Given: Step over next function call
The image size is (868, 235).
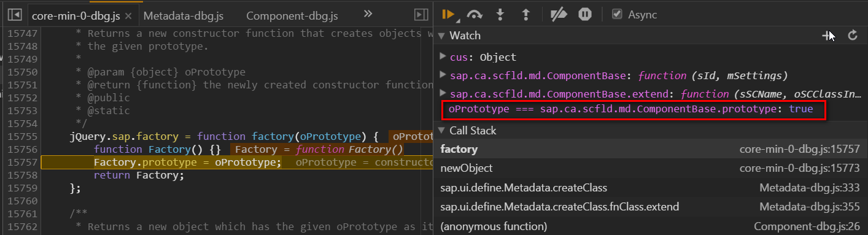Looking at the screenshot, I should click(x=475, y=14).
